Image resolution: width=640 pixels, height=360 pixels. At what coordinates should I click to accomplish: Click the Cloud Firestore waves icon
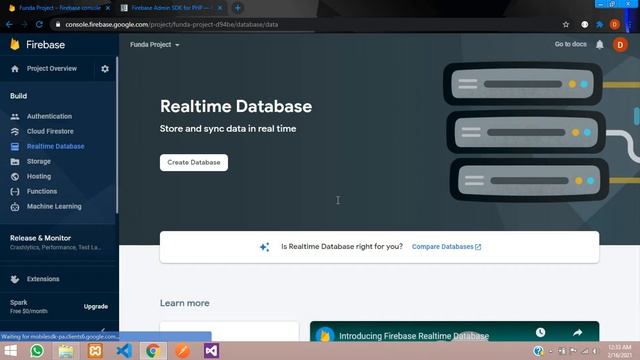[15, 131]
